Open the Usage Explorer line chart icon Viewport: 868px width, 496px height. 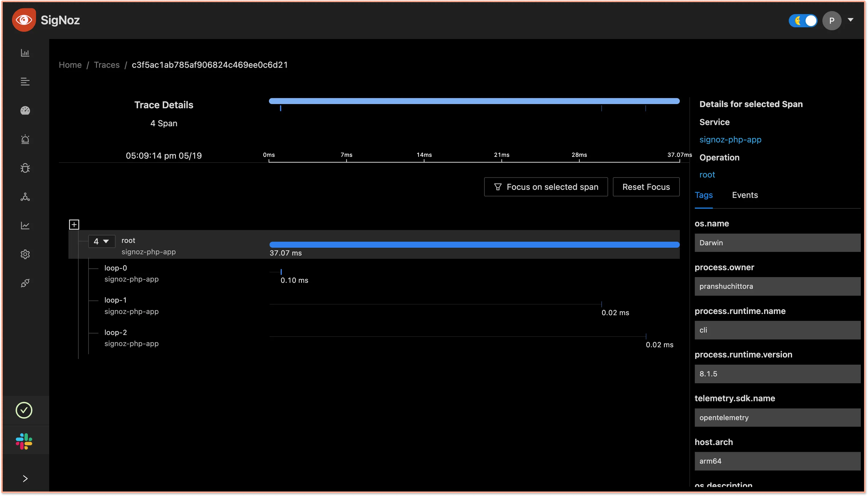(25, 226)
